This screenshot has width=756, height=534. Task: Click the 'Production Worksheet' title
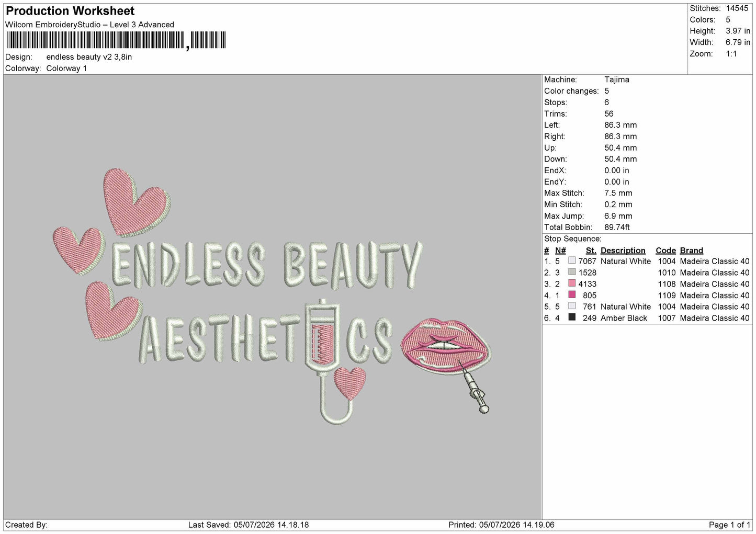tap(70, 11)
